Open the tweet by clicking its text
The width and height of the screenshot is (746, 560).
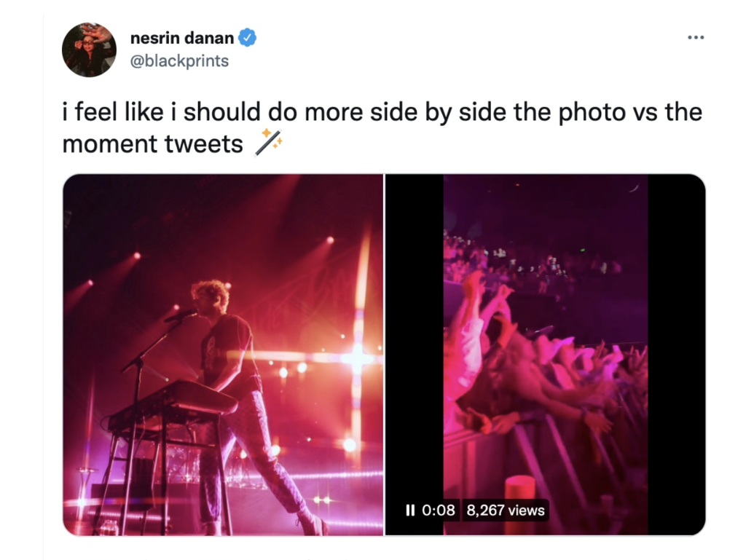click(382, 127)
